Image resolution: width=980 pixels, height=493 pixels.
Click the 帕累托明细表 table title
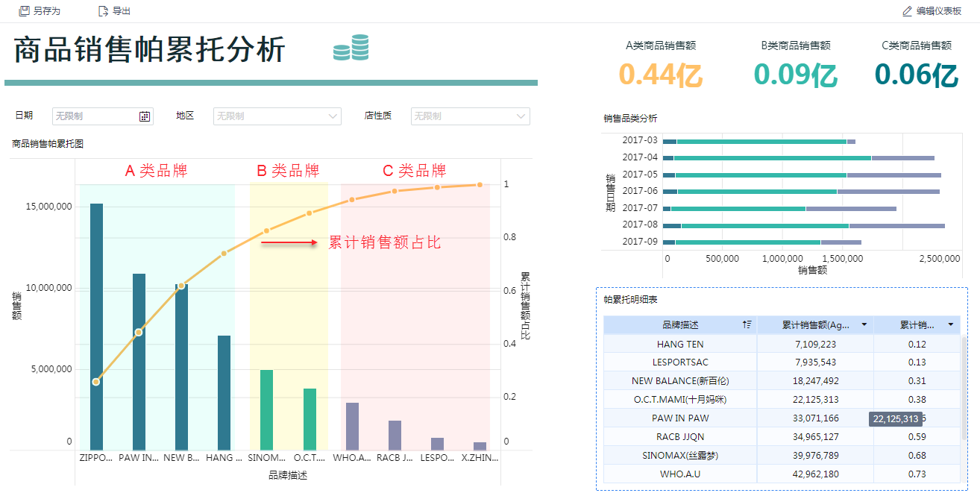630,299
